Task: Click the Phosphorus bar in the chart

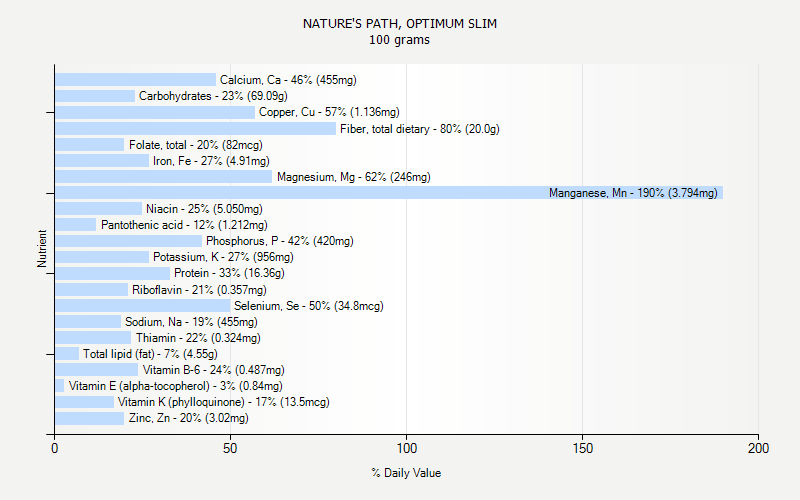Action: [129, 241]
